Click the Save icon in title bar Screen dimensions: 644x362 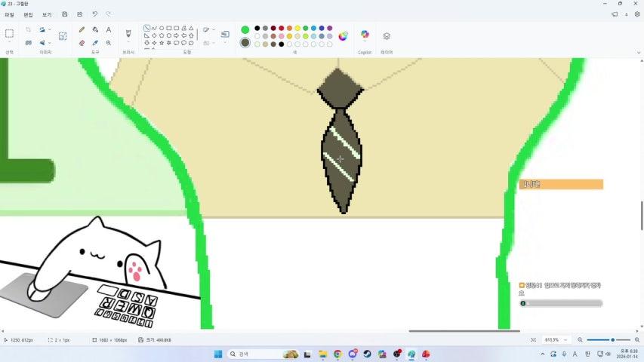[64, 14]
